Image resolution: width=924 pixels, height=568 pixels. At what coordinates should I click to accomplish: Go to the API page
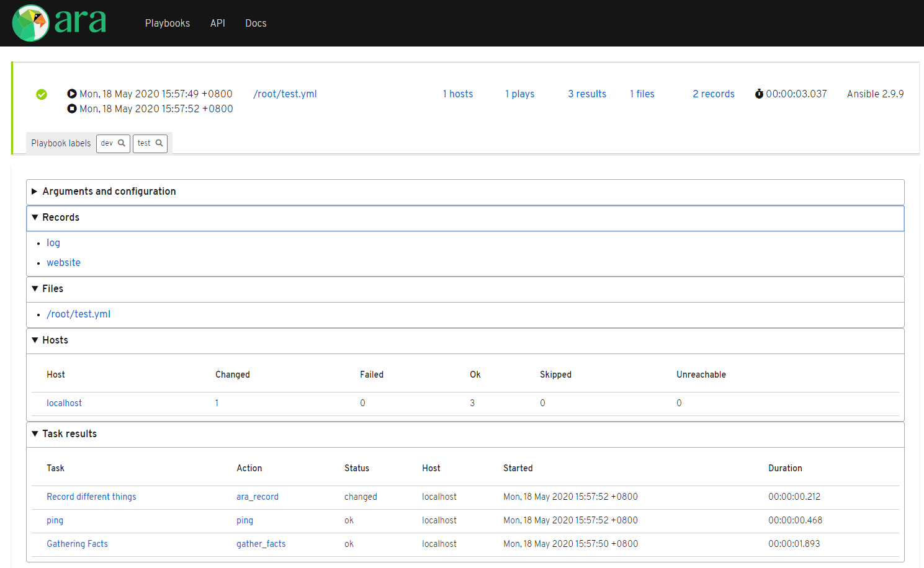coord(217,23)
